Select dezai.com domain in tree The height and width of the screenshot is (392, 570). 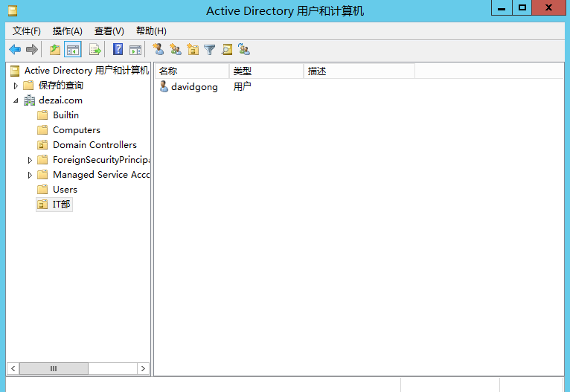pos(60,100)
